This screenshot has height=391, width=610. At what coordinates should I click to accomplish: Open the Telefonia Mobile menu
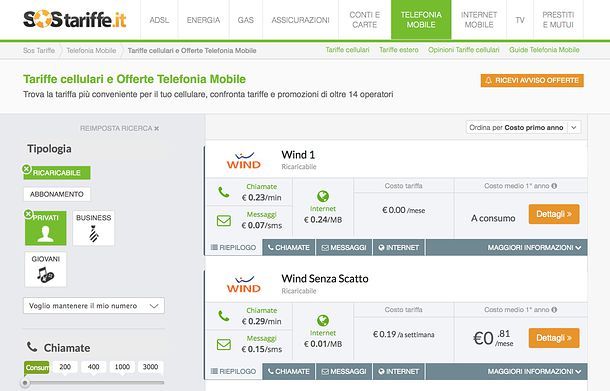click(x=421, y=20)
